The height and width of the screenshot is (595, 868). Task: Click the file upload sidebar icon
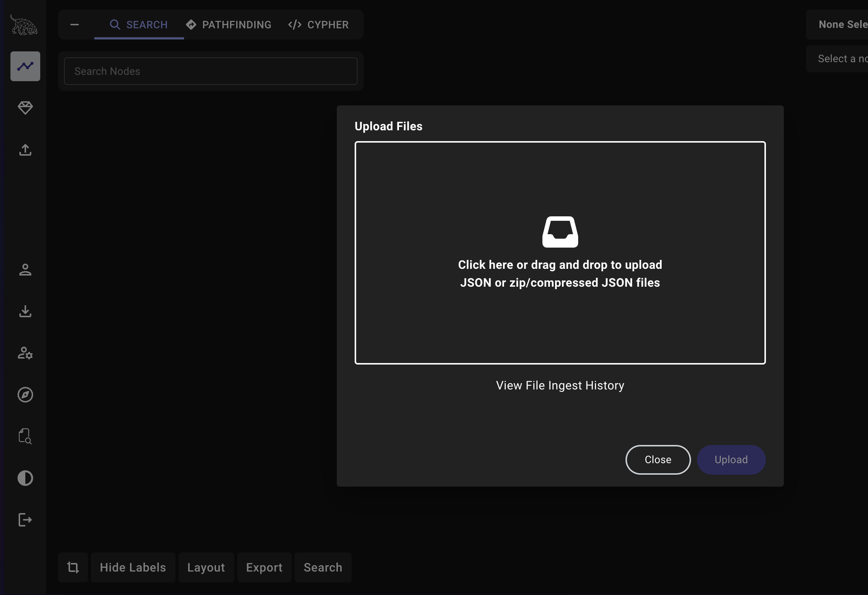(x=25, y=150)
